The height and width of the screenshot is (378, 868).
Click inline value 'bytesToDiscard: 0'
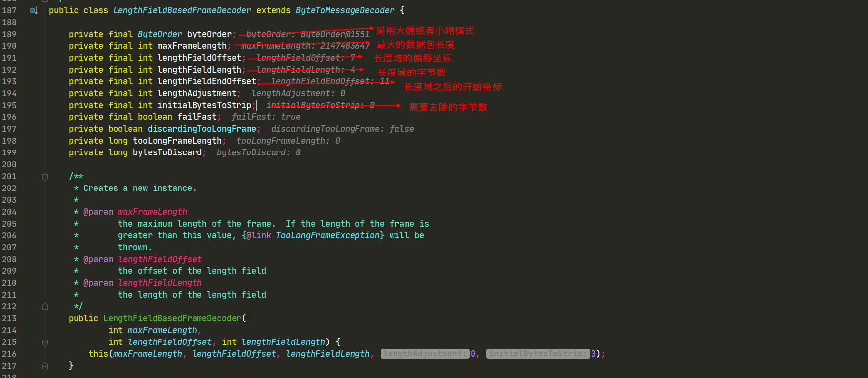259,152
